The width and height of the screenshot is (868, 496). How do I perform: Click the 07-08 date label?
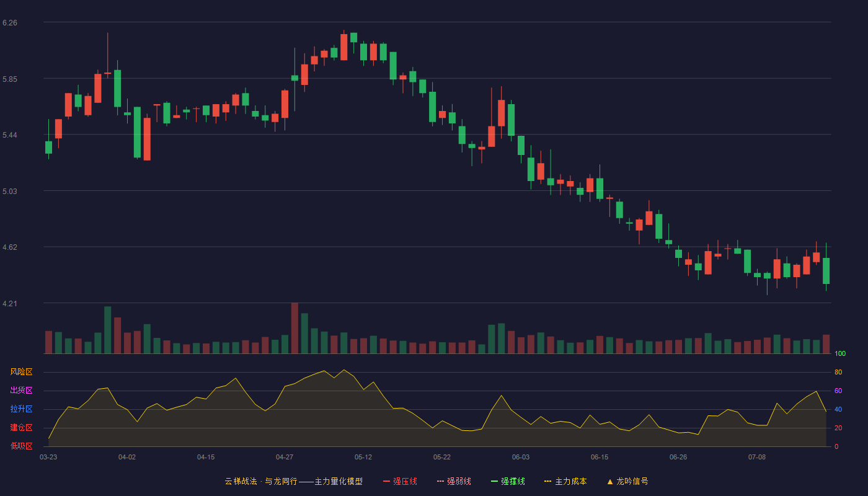pyautogui.click(x=757, y=457)
